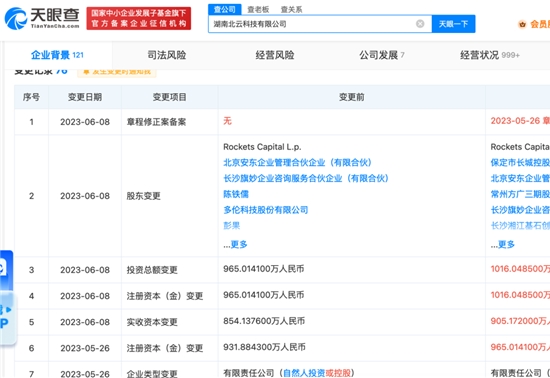Click the 序号 column header
The height and width of the screenshot is (378, 550).
click(x=31, y=97)
